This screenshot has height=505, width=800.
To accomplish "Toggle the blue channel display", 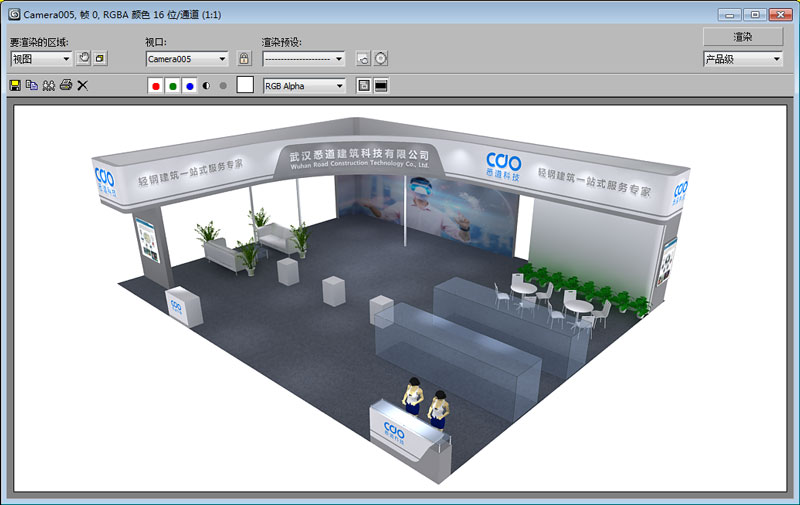I will point(189,86).
